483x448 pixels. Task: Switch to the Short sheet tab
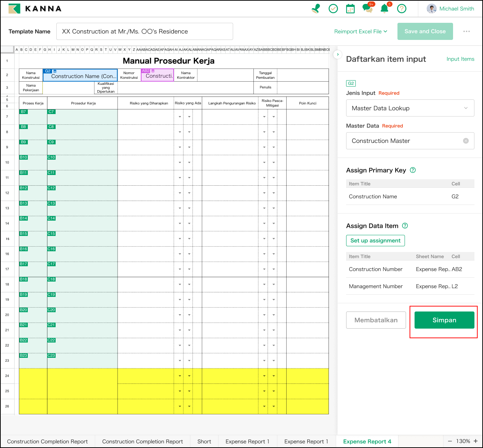(x=204, y=441)
